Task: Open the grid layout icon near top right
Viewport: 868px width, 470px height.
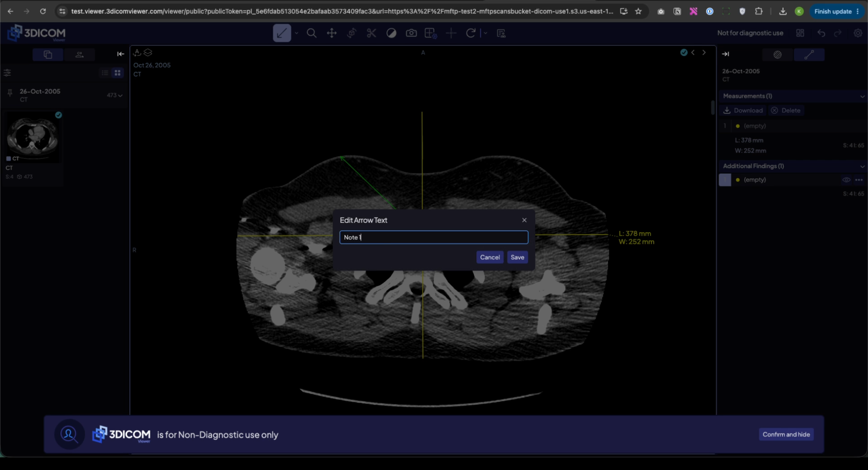Action: pos(800,33)
